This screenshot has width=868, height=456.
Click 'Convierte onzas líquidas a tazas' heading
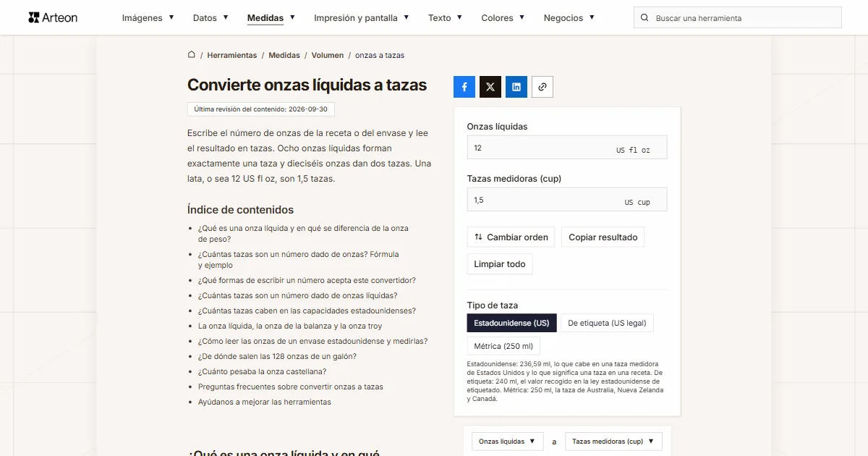click(x=307, y=85)
